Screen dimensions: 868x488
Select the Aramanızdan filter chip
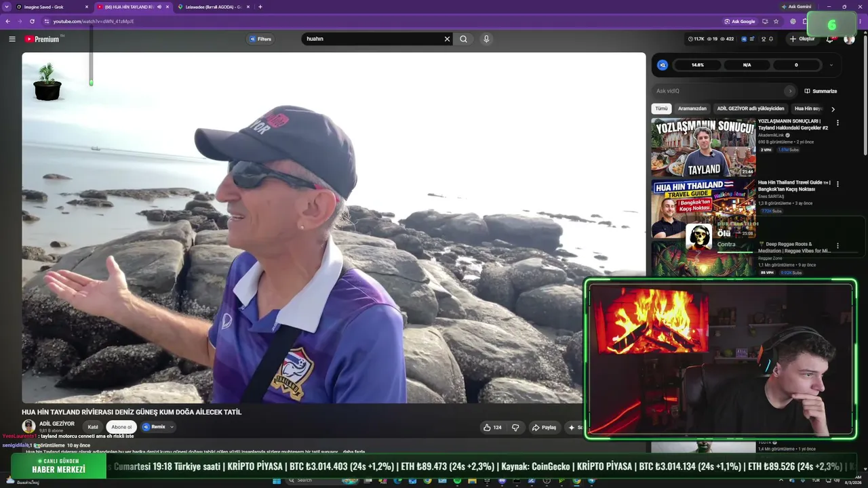[x=692, y=108]
